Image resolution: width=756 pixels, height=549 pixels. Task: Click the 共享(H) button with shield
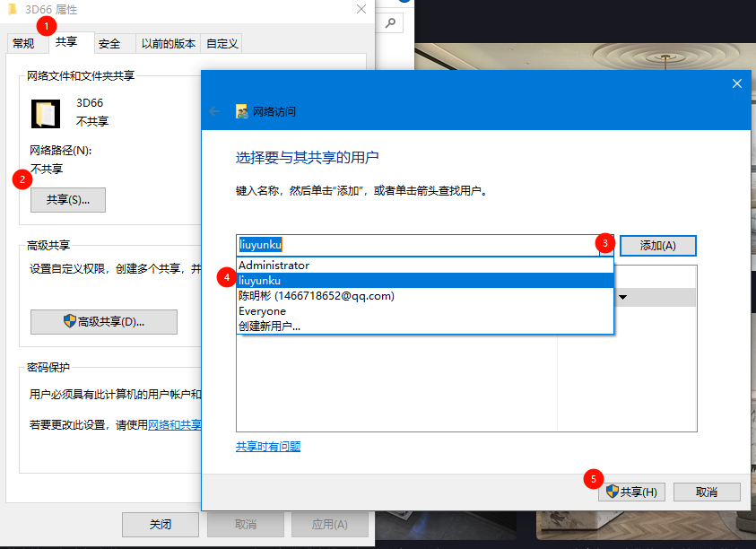(x=632, y=492)
